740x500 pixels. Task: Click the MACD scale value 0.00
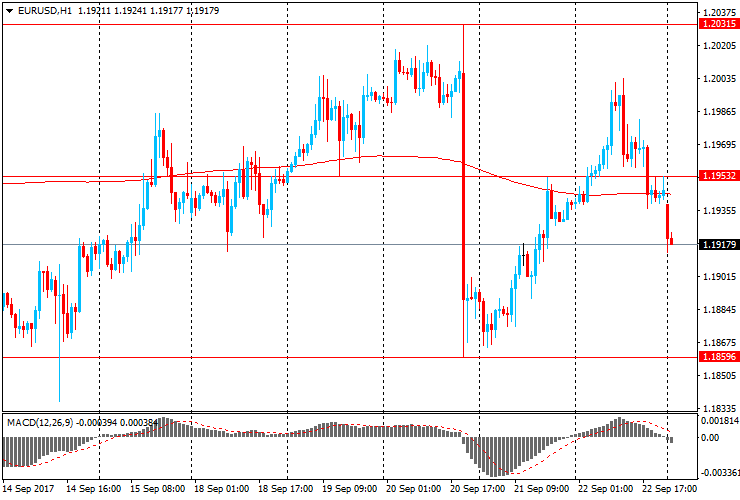(710, 438)
